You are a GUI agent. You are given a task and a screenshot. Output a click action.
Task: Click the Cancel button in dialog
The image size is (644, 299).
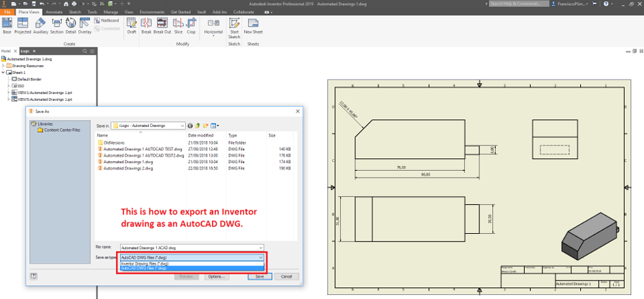click(286, 277)
